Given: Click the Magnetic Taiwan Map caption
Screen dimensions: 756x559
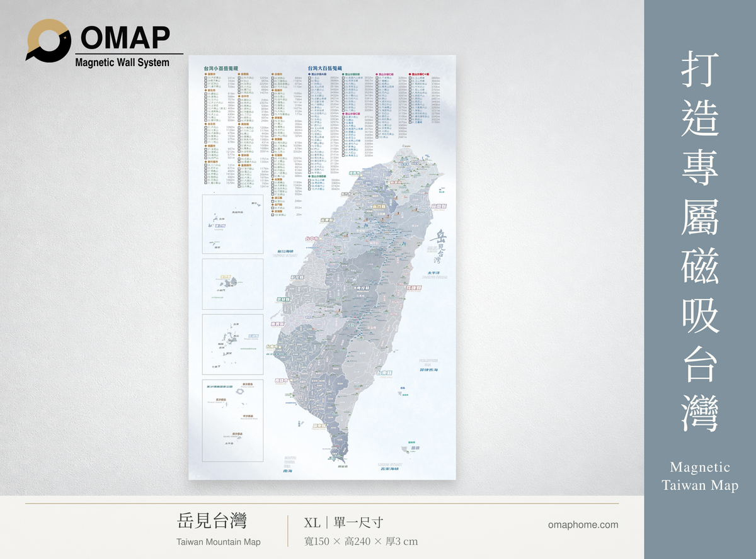Looking at the screenshot, I should (x=700, y=477).
